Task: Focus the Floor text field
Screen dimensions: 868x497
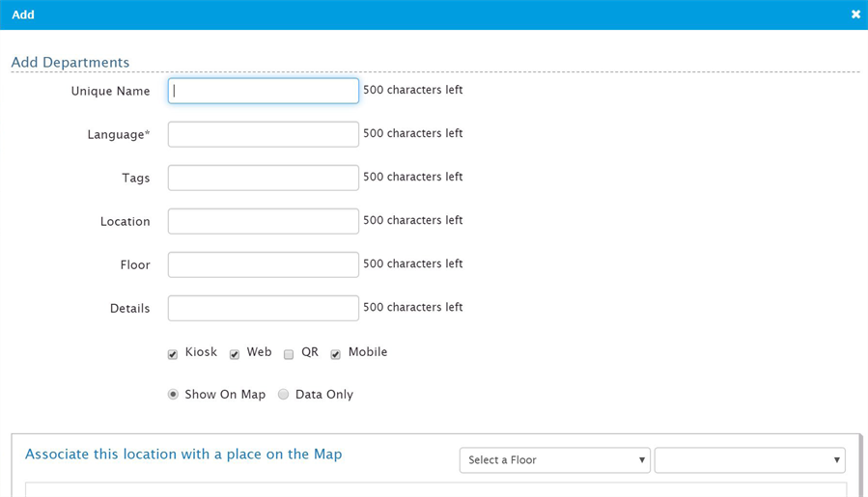Action: point(264,264)
